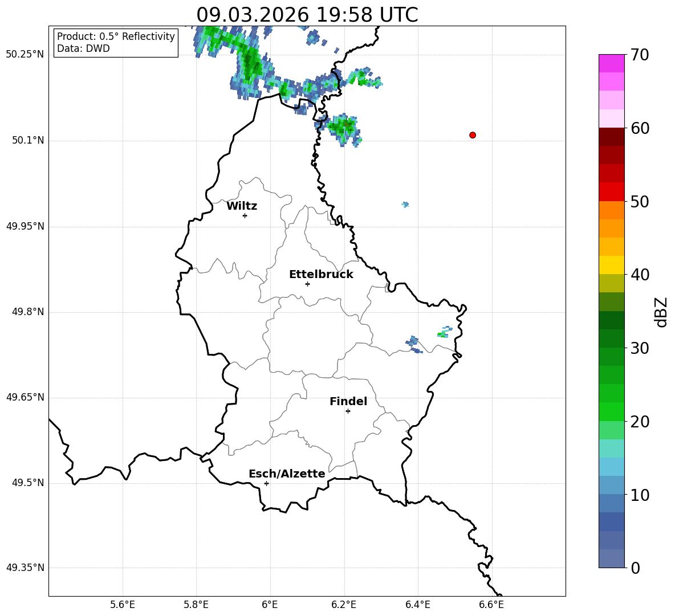Click the colorbar tick value 60
This screenshot has height=616, width=675.
(x=640, y=128)
